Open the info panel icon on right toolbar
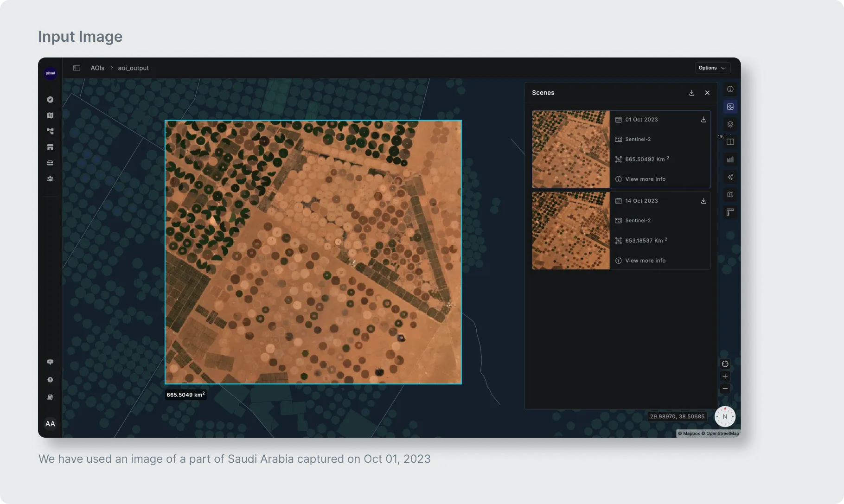The height and width of the screenshot is (504, 844). [730, 89]
